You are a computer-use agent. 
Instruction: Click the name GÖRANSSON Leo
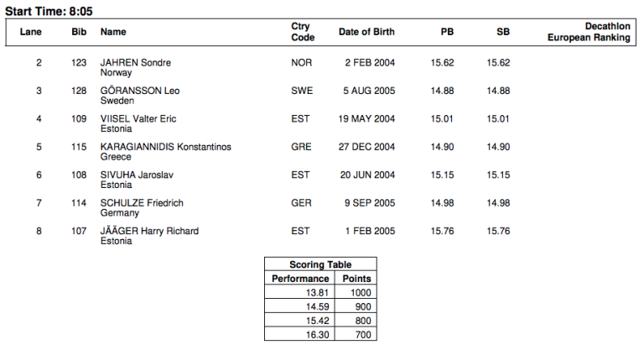point(138,91)
